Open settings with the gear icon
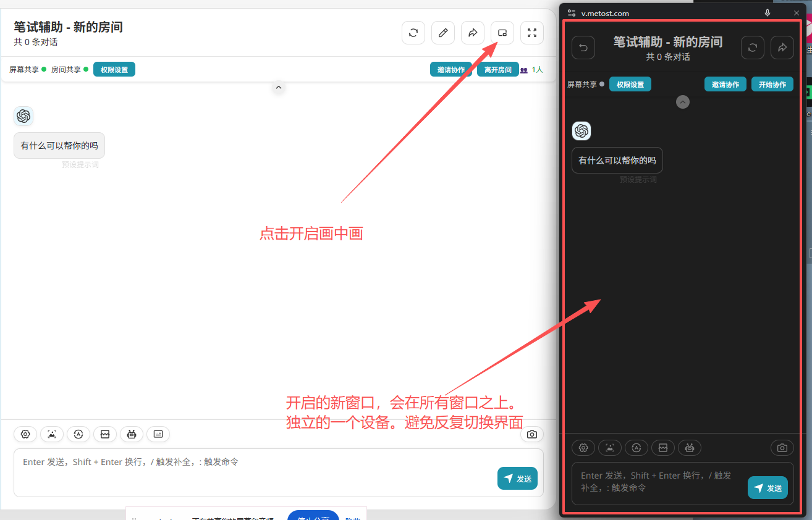 (x=25, y=434)
